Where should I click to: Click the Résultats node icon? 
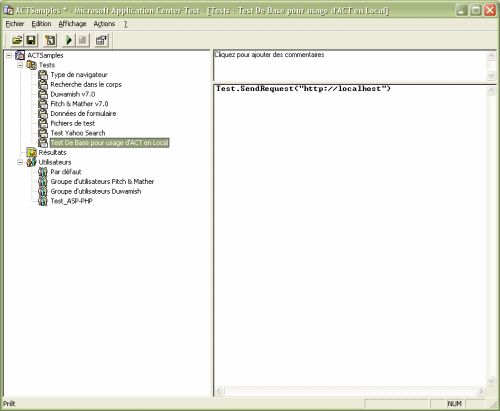32,152
